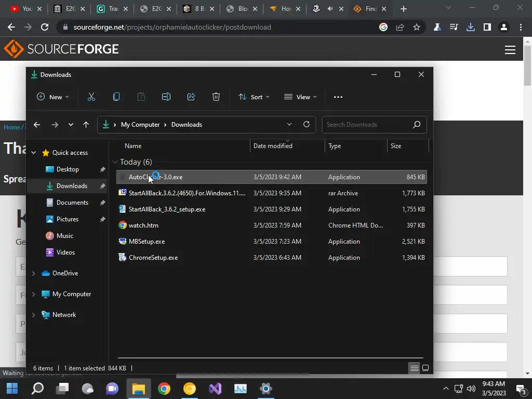Open taskbar Search magnifier
The width and height of the screenshot is (532, 399).
coord(37,389)
